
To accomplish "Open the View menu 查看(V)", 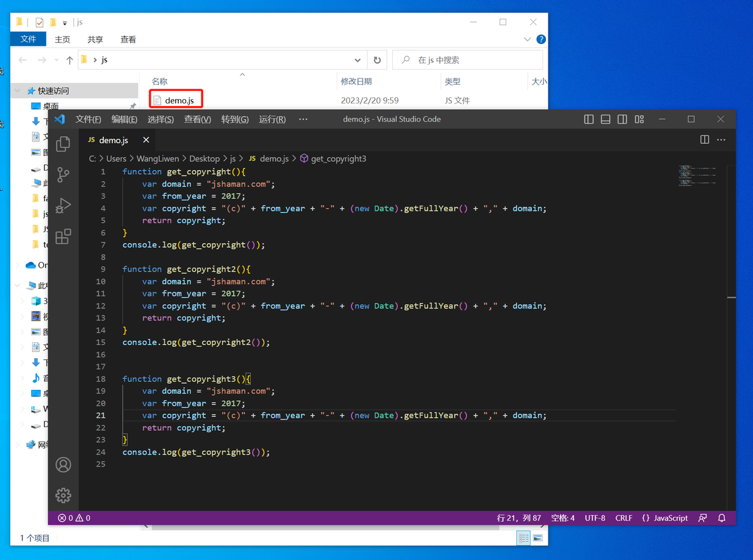I will (x=198, y=119).
